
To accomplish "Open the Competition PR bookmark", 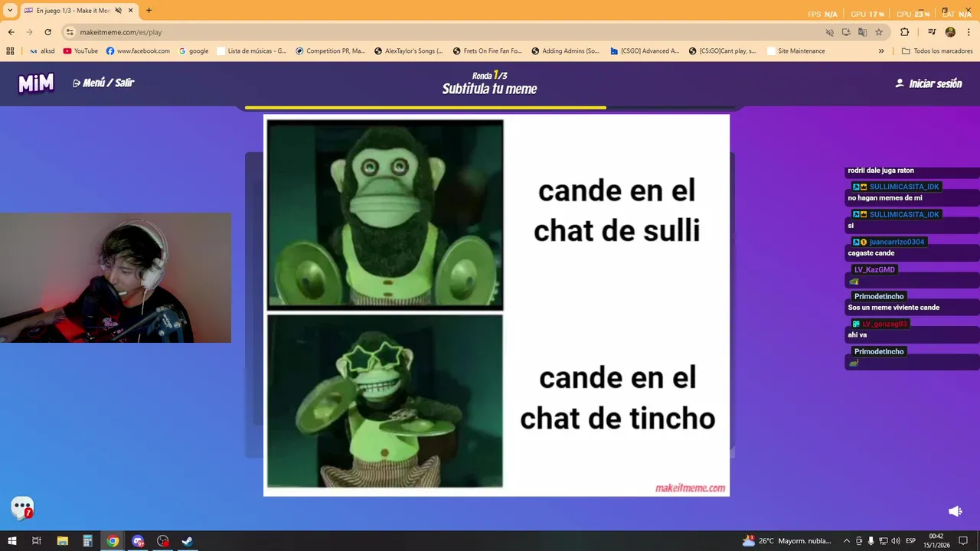I will (x=331, y=51).
